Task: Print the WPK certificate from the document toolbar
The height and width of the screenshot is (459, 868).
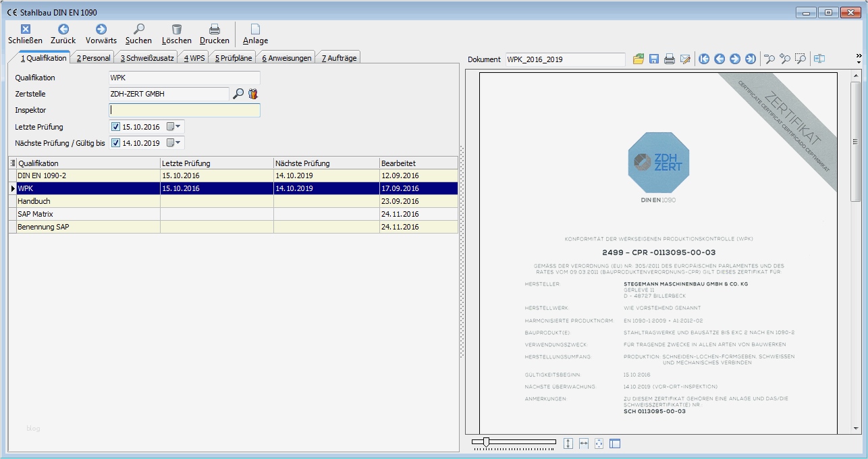Action: pos(670,59)
